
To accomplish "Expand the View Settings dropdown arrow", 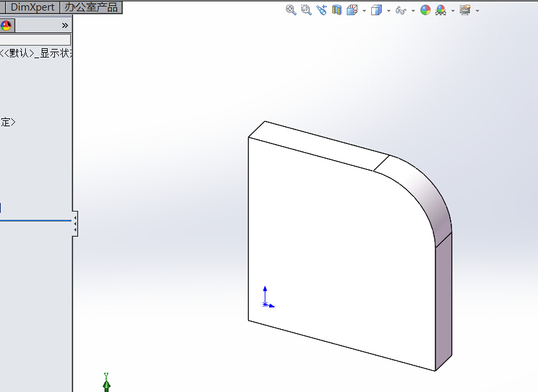I will (477, 11).
